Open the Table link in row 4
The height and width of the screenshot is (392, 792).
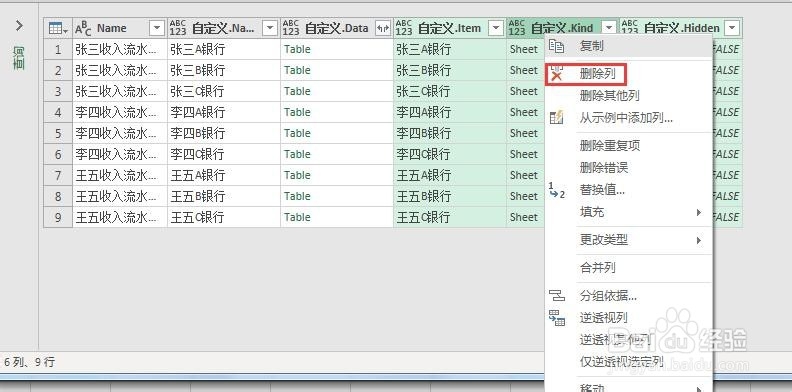click(x=297, y=112)
